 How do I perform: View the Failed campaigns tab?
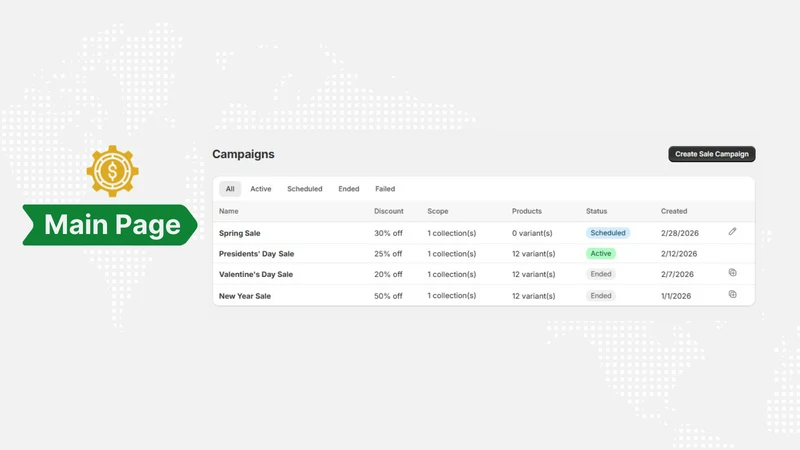point(385,189)
